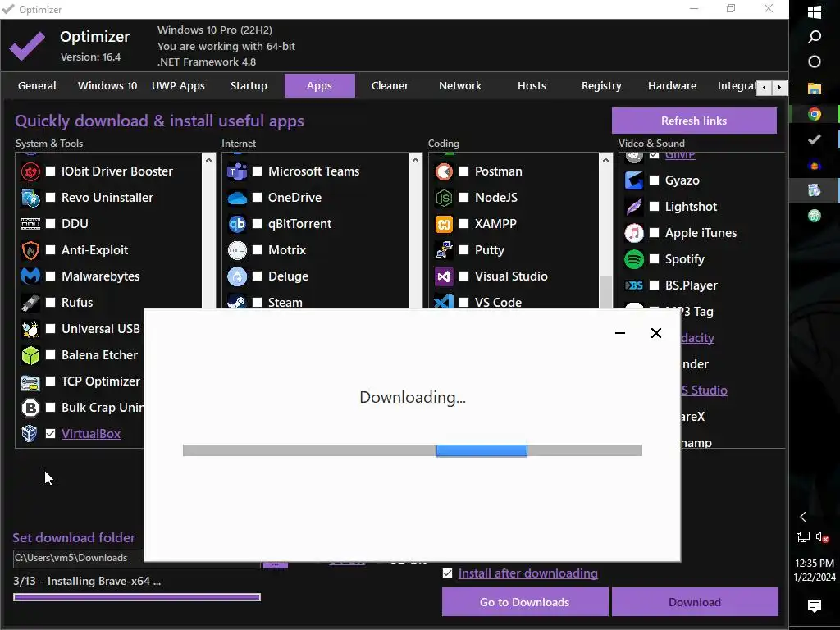Check the Spotify checkbox

655,258
